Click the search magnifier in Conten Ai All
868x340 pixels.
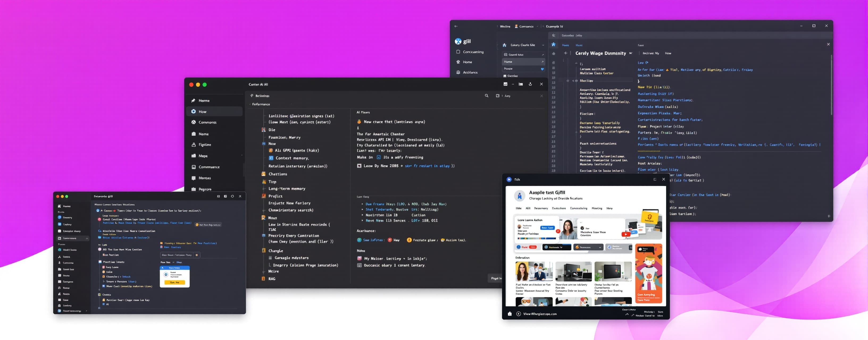(487, 96)
